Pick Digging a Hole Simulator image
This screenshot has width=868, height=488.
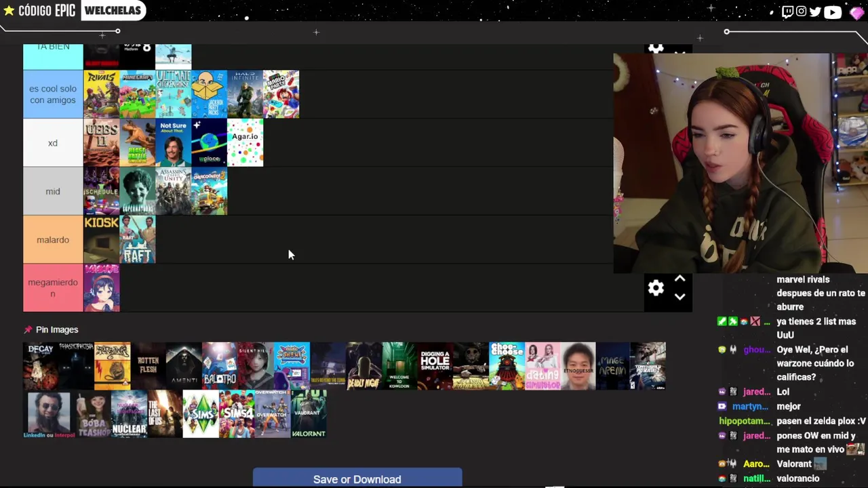(435, 366)
